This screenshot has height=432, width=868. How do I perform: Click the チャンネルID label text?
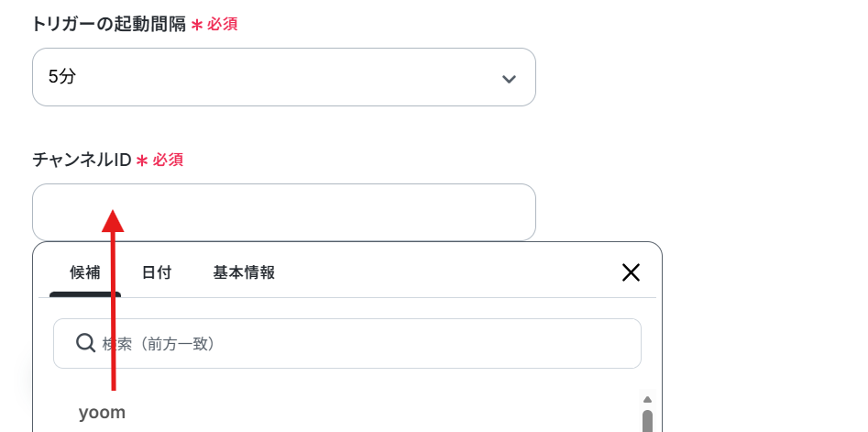pos(82,161)
